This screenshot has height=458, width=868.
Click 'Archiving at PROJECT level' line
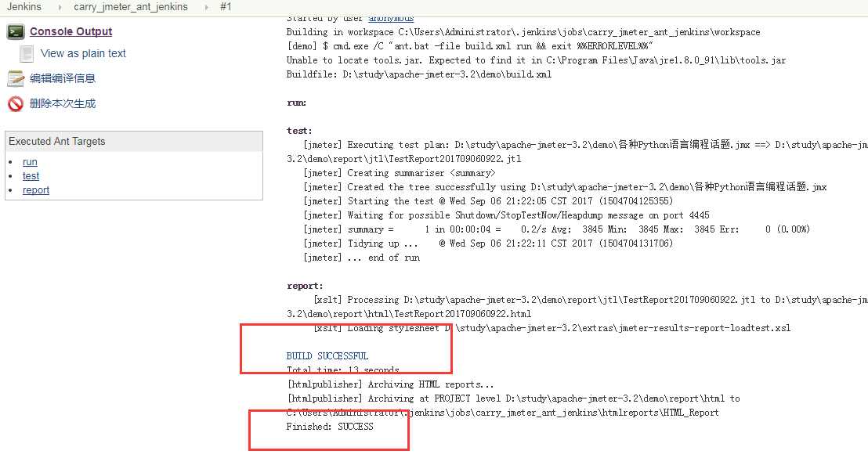513,398
